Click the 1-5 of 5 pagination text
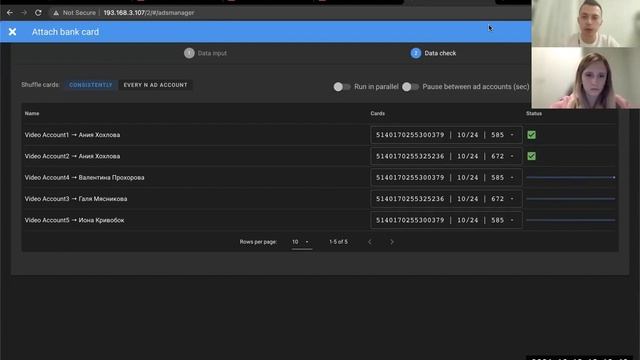This screenshot has height=360, width=640. click(x=338, y=242)
